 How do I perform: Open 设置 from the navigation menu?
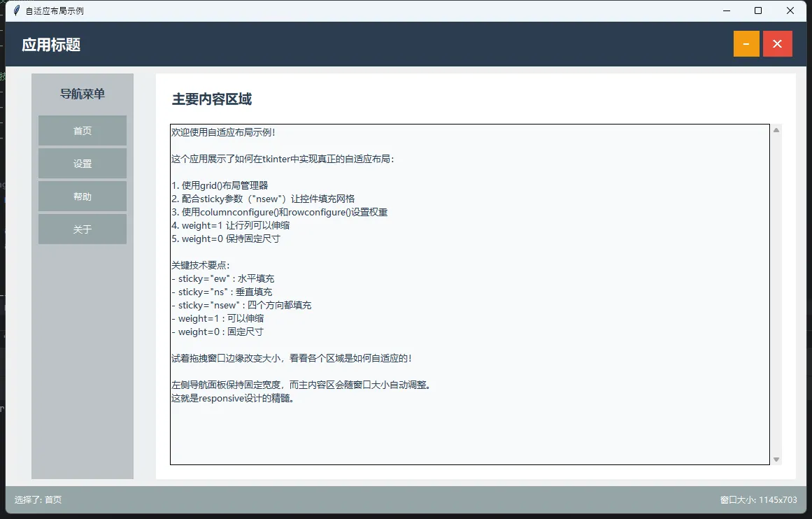83,164
